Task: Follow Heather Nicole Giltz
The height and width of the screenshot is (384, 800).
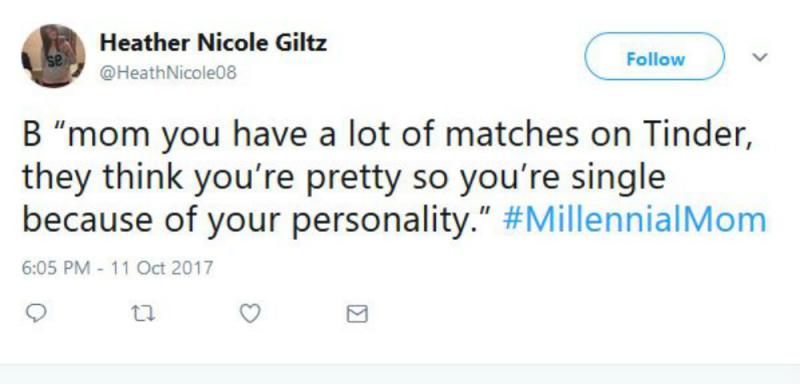Action: pos(655,57)
